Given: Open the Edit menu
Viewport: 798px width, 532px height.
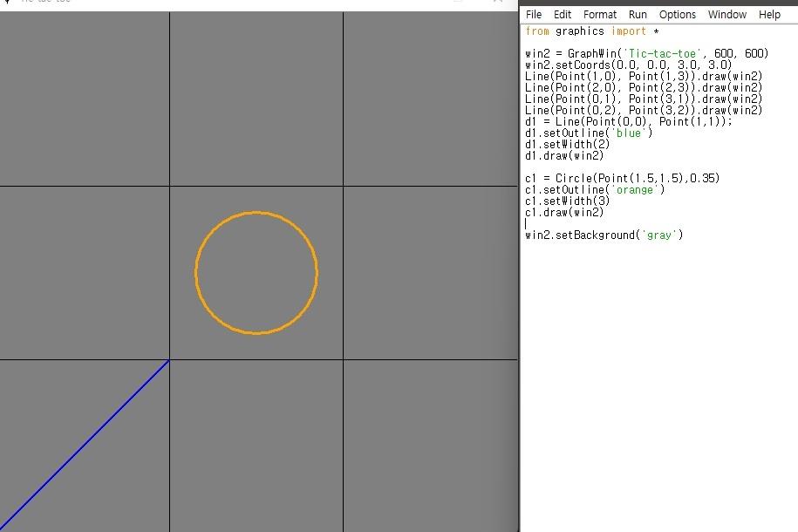Looking at the screenshot, I should click(562, 14).
